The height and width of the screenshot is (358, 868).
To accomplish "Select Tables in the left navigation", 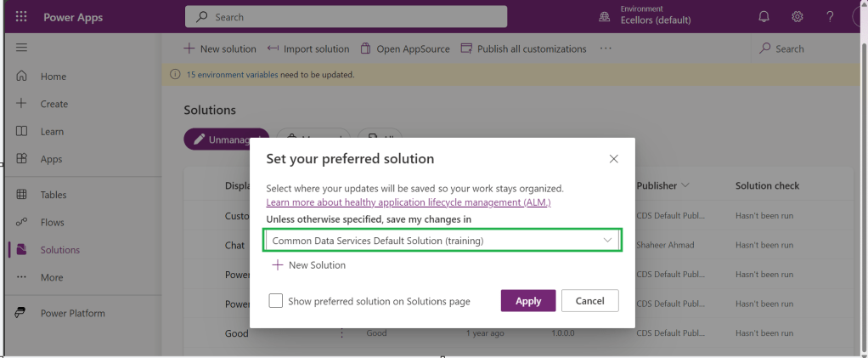I will click(x=54, y=195).
